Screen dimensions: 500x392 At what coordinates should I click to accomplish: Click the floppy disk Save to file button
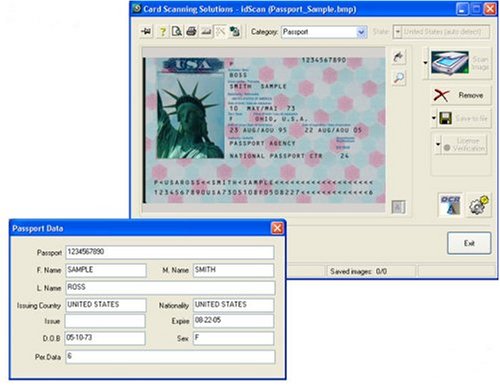click(x=464, y=118)
